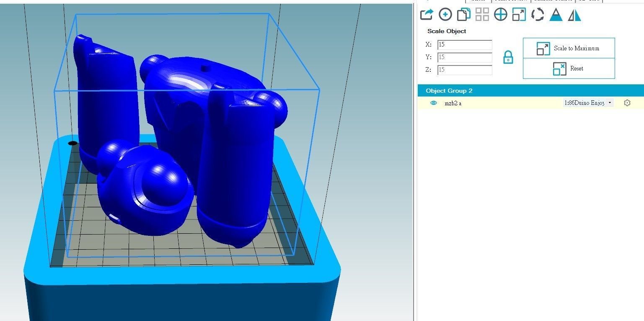Select the scale object toolbar icon
The height and width of the screenshot is (321, 644).
(x=519, y=15)
